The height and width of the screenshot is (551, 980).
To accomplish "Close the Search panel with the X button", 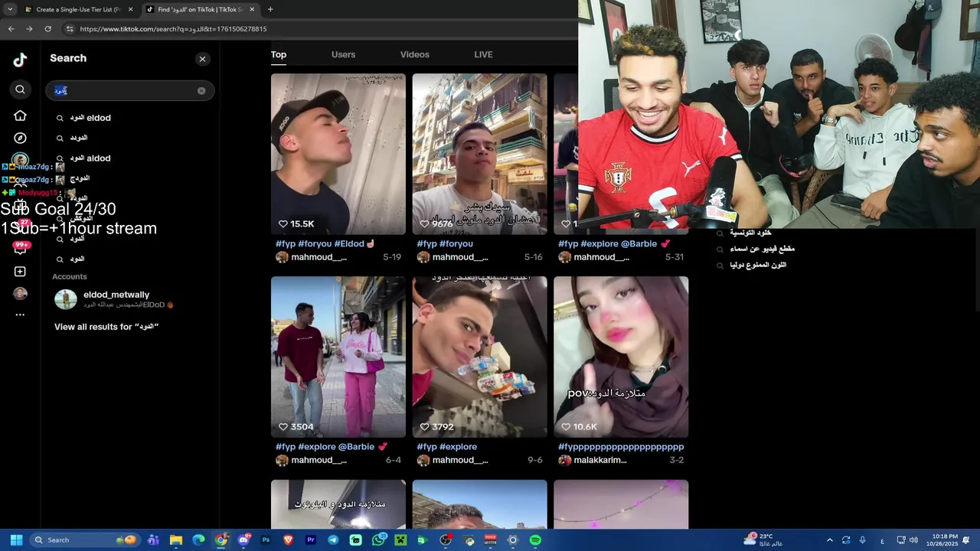I will (x=202, y=59).
